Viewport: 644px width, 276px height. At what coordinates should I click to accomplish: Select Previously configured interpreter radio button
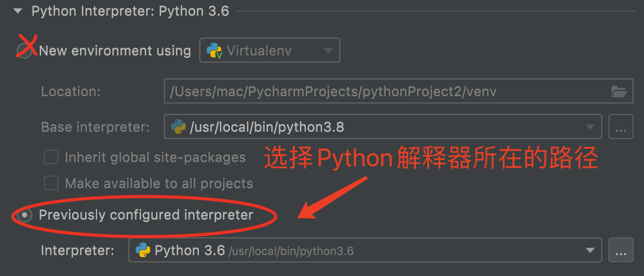[x=24, y=215]
